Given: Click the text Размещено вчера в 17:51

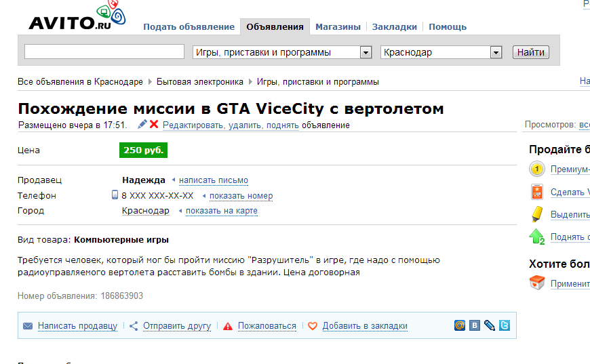Looking at the screenshot, I should [73, 125].
